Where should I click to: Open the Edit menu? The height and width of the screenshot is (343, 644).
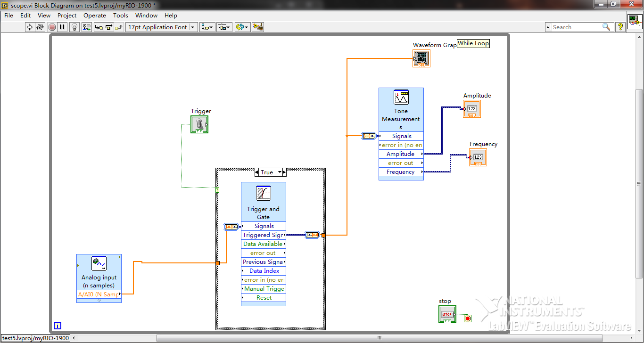click(25, 16)
